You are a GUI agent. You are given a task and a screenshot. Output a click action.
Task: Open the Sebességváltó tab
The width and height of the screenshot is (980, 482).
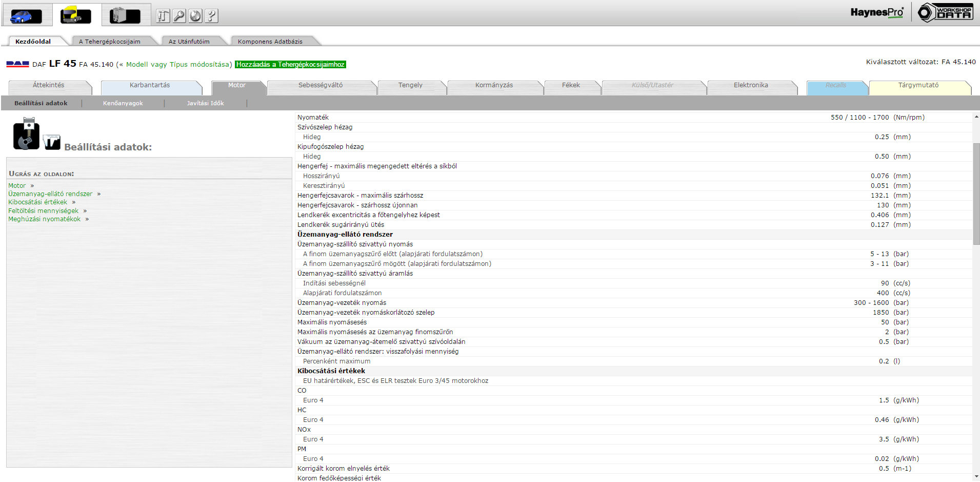pyautogui.click(x=321, y=85)
